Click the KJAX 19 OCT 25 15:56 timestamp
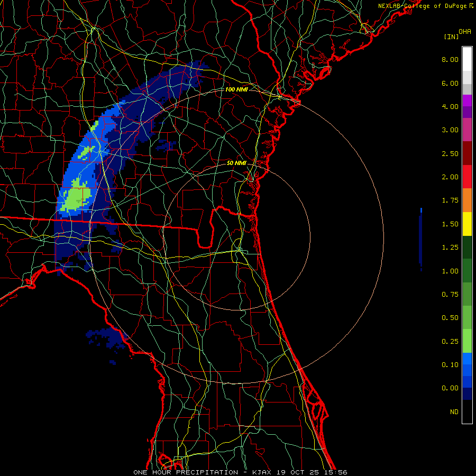The image size is (476, 476). point(300,472)
